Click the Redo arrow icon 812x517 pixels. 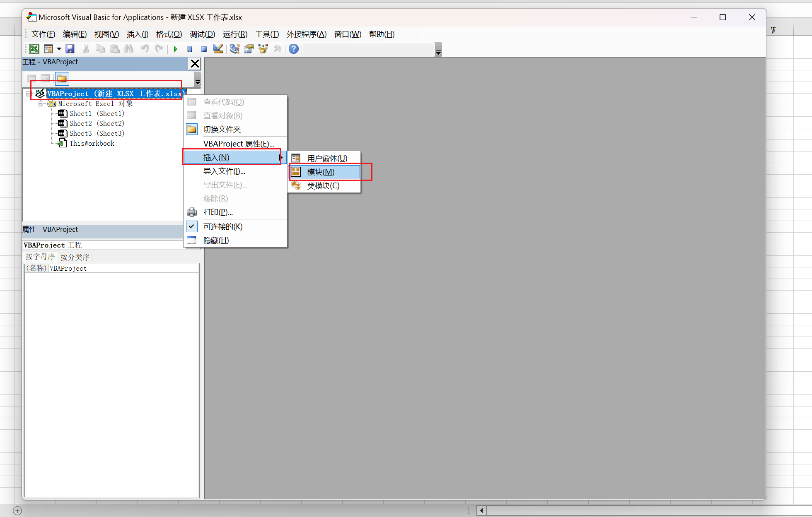point(159,49)
